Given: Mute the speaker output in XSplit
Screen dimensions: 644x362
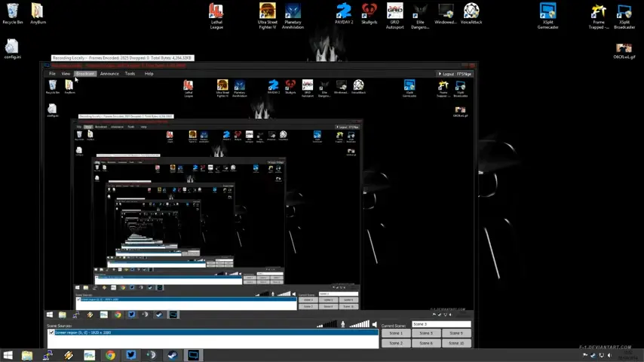Looking at the screenshot, I should (375, 324).
